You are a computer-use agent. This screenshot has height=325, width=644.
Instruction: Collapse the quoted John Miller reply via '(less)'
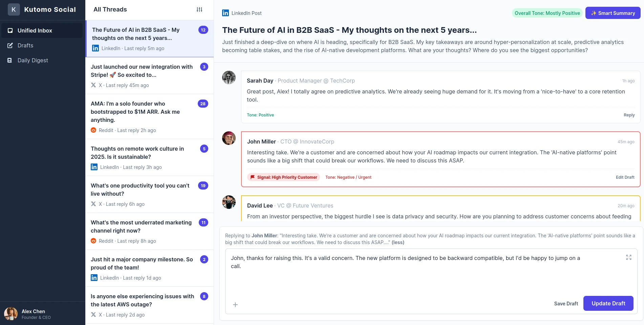pos(398,242)
